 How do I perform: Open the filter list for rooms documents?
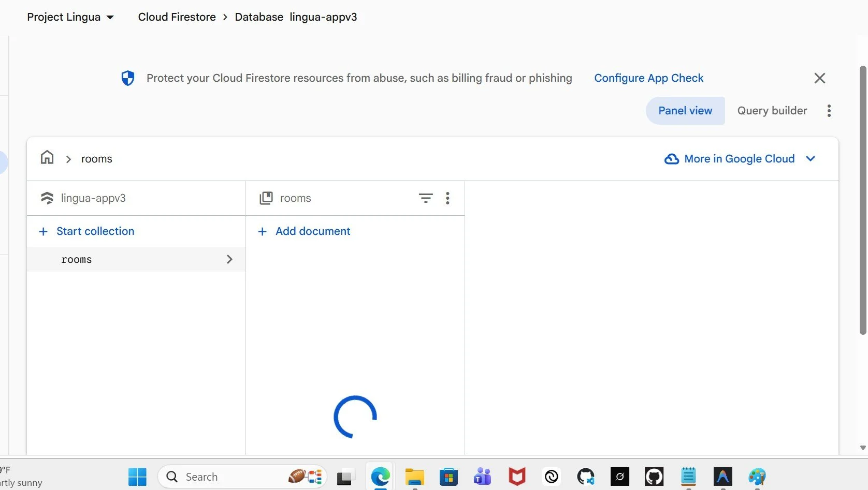pyautogui.click(x=426, y=198)
